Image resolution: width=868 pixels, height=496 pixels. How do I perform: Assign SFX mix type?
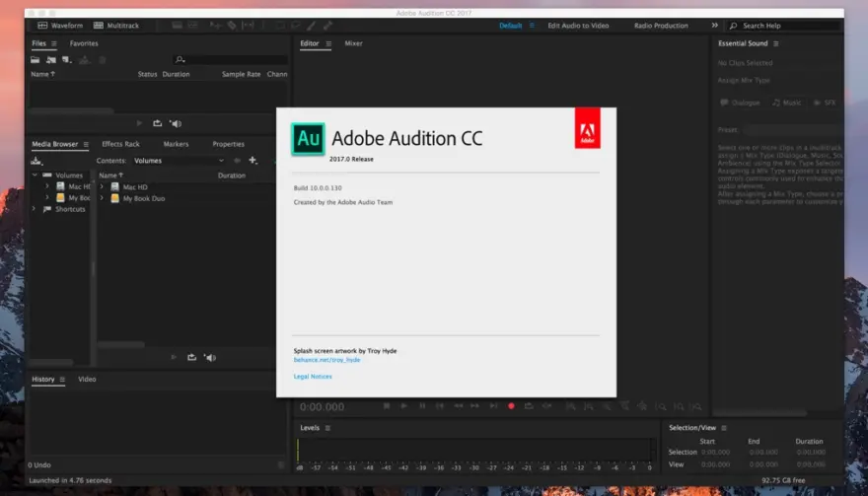pos(825,103)
